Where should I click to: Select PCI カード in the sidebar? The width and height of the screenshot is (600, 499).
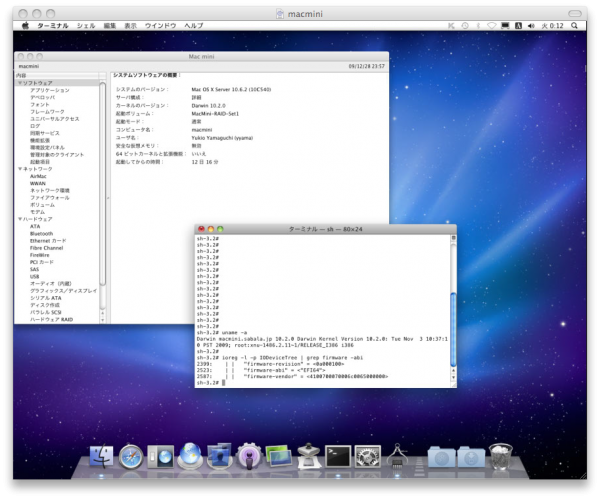tap(42, 262)
